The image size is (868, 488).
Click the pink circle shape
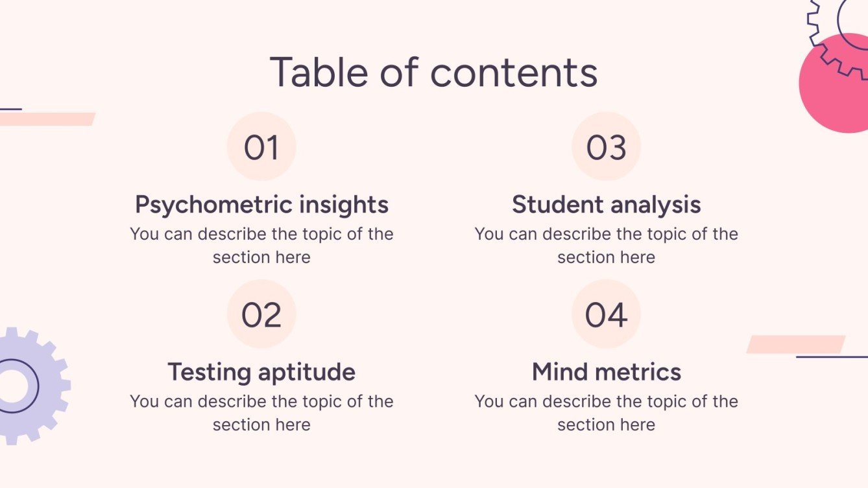click(x=834, y=91)
